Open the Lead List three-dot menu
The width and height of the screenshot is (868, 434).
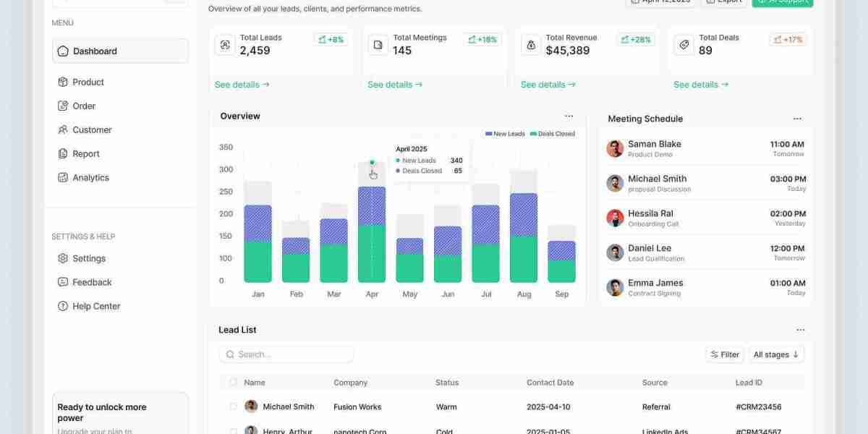pos(800,330)
